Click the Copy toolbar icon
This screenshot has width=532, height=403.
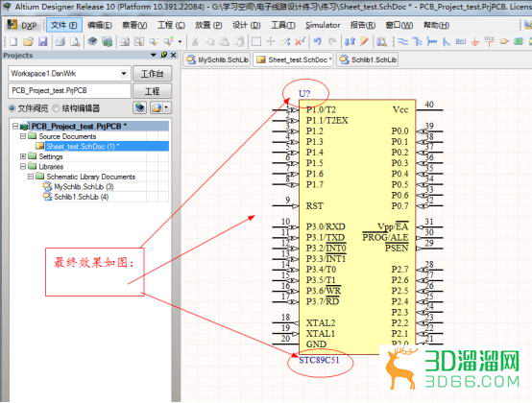[210, 41]
